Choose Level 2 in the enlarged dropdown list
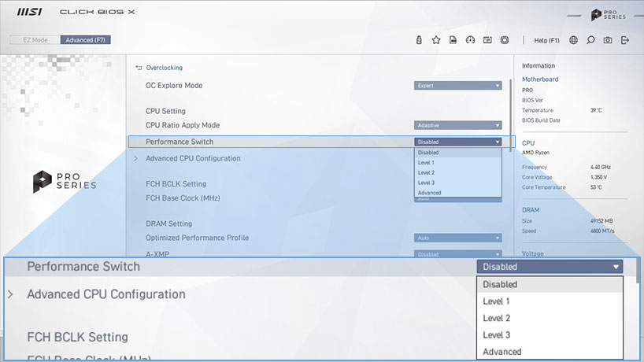The width and height of the screenshot is (644, 362). (497, 318)
